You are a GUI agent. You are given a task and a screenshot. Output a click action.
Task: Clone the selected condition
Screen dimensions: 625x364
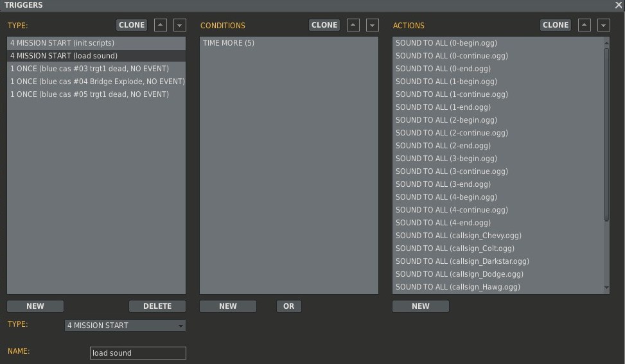[324, 24]
